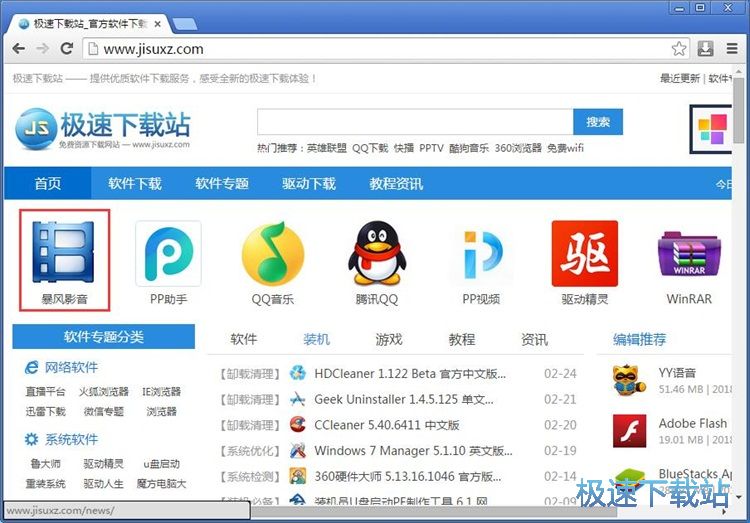Click the 最近更新 top link

[x=680, y=78]
